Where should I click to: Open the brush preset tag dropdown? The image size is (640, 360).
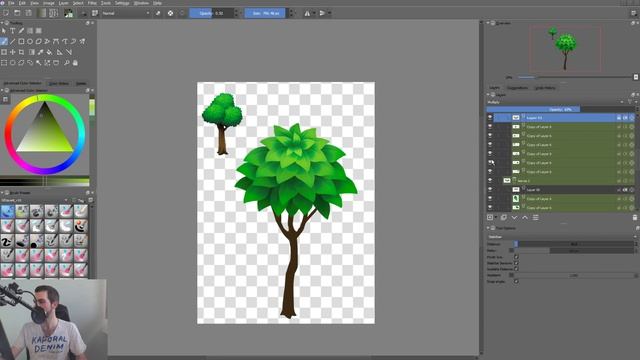pos(35,200)
